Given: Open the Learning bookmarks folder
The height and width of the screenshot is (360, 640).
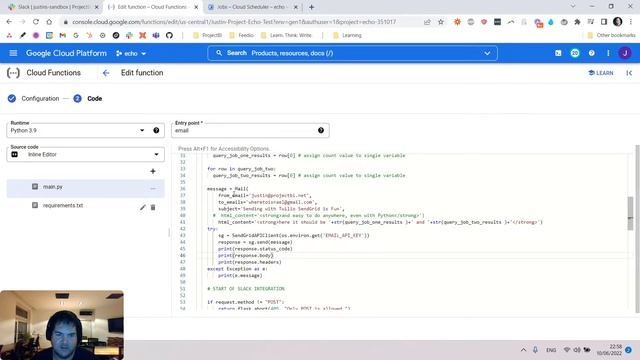Looking at the screenshot, I should 347,36.
